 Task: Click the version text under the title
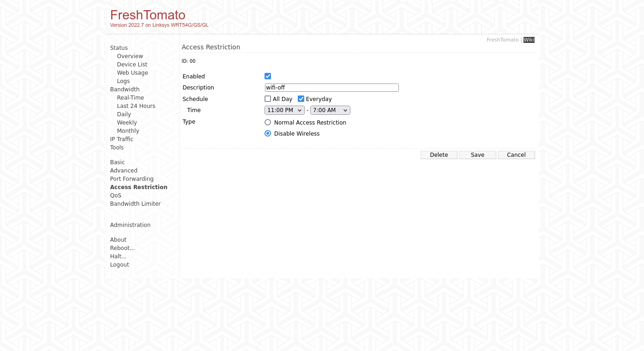(x=159, y=25)
